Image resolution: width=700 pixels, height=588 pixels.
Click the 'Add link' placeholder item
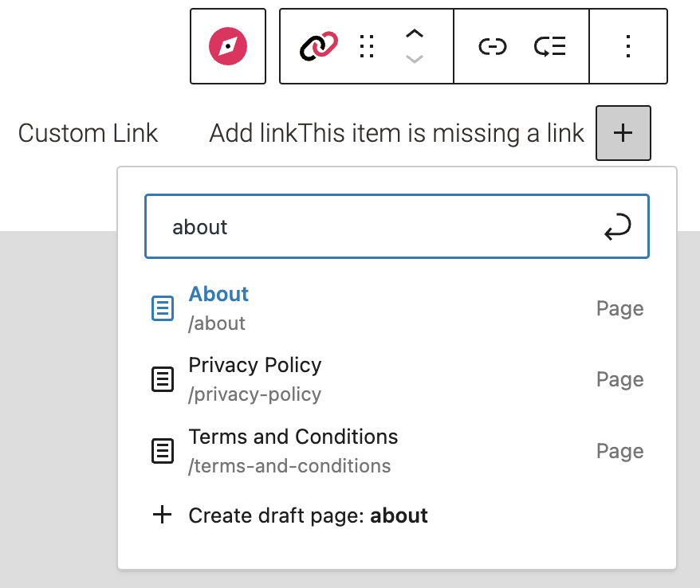(x=254, y=133)
